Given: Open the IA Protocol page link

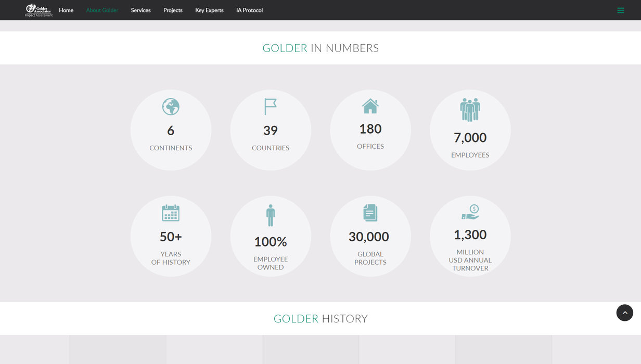Looking at the screenshot, I should click(249, 10).
